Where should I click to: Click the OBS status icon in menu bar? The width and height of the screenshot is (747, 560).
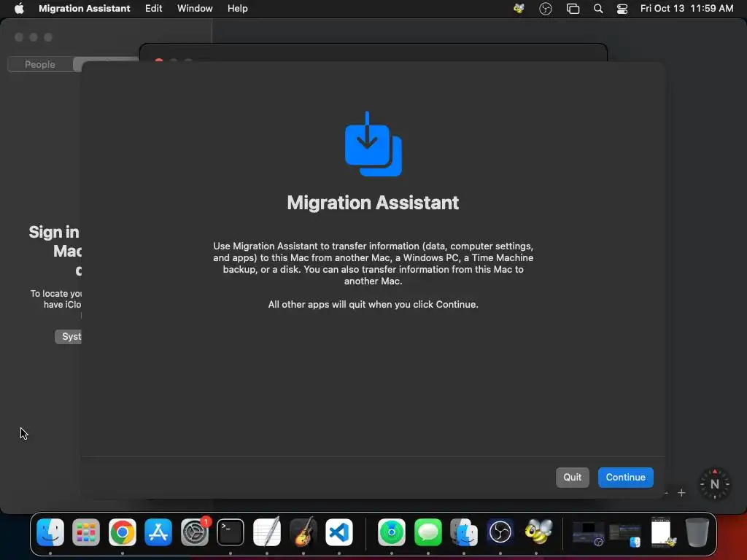pos(546,8)
